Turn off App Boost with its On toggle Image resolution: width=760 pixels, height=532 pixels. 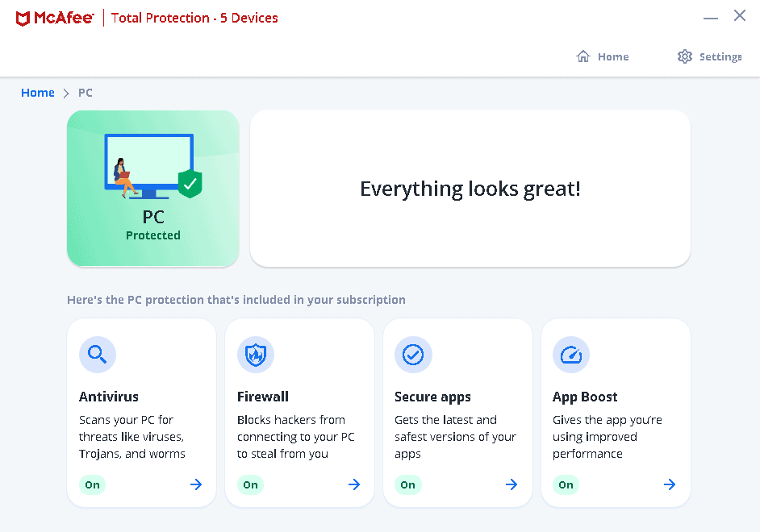point(566,484)
